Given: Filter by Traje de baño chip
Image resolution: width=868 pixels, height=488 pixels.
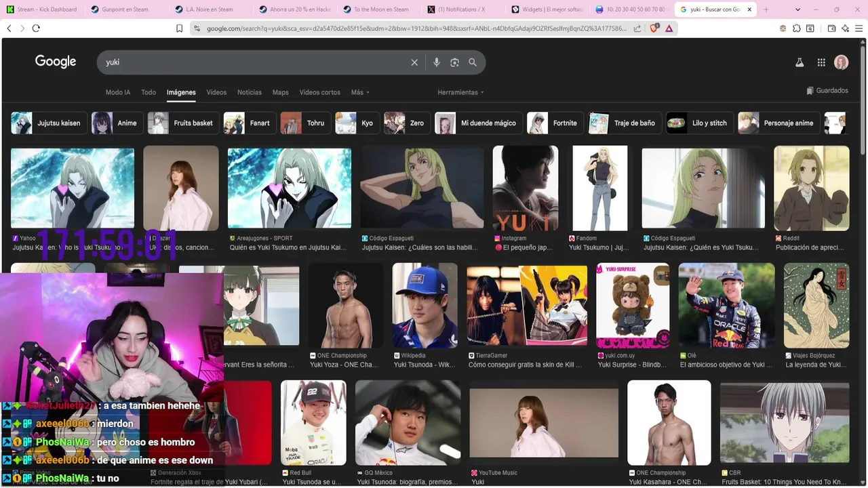Looking at the screenshot, I should click(625, 123).
